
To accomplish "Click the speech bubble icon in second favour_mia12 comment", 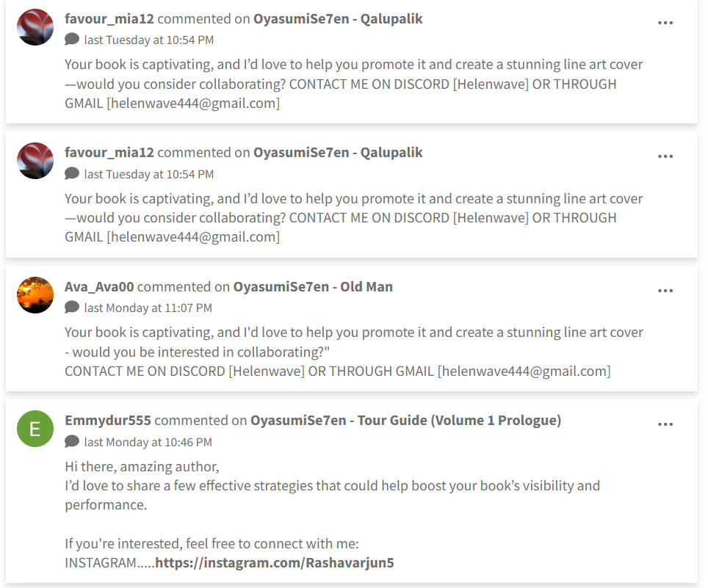I will click(x=72, y=174).
